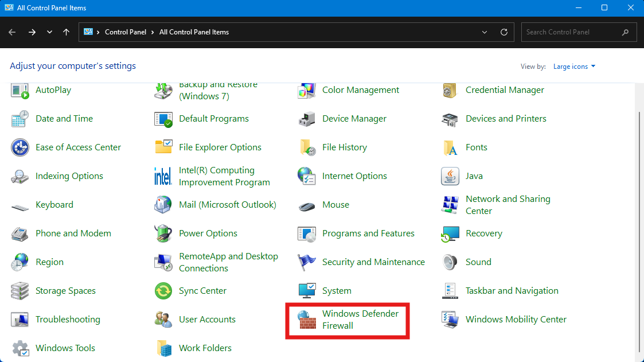The width and height of the screenshot is (644, 362).
Task: Open the Storage Spaces icon
Action: 20,291
